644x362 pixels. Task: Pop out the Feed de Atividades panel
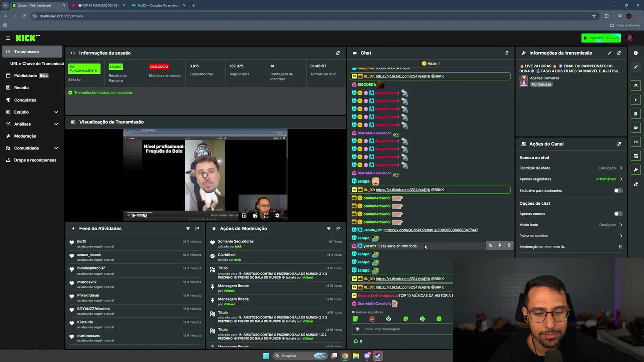tap(197, 228)
